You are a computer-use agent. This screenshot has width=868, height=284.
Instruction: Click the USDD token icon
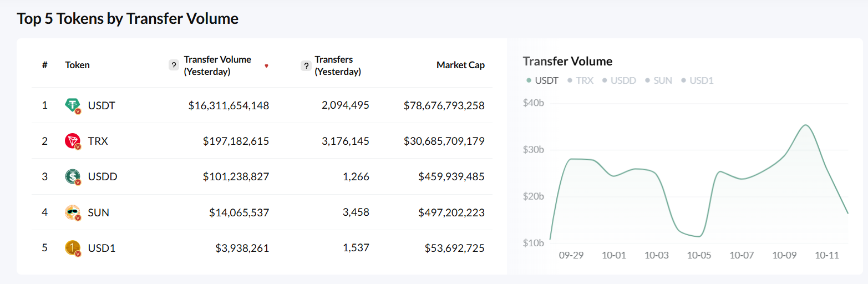(73, 176)
